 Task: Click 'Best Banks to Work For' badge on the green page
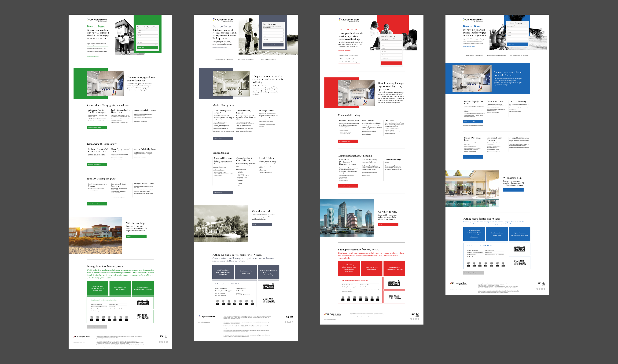point(143,303)
